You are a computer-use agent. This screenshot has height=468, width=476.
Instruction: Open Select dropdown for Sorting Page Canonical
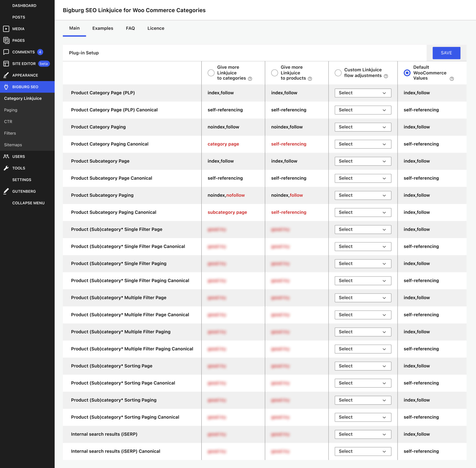point(363,383)
